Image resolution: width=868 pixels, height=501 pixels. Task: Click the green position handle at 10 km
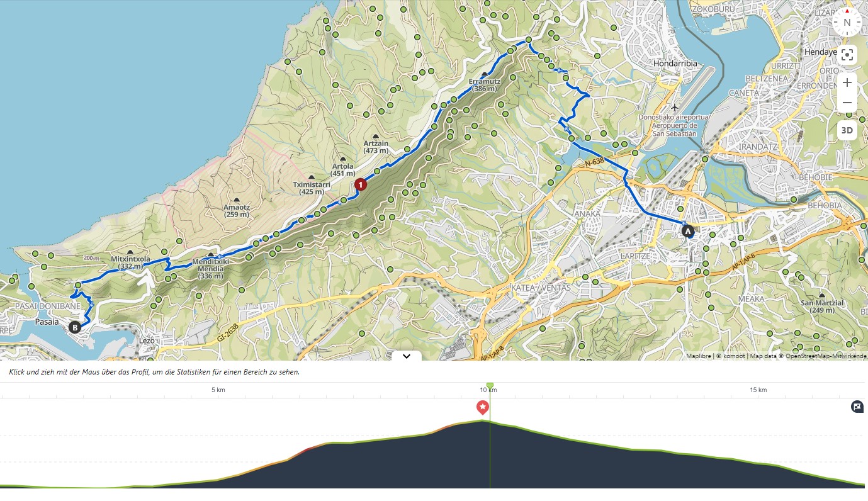coord(490,386)
